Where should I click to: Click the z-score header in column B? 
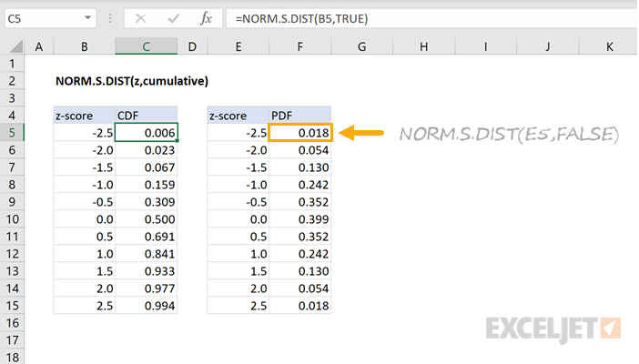pos(85,116)
